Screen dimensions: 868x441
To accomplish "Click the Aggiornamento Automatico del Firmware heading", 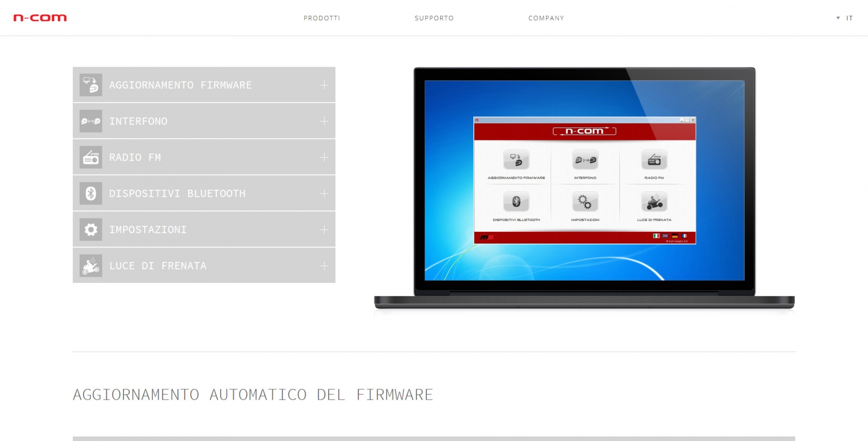I will coord(253,395).
